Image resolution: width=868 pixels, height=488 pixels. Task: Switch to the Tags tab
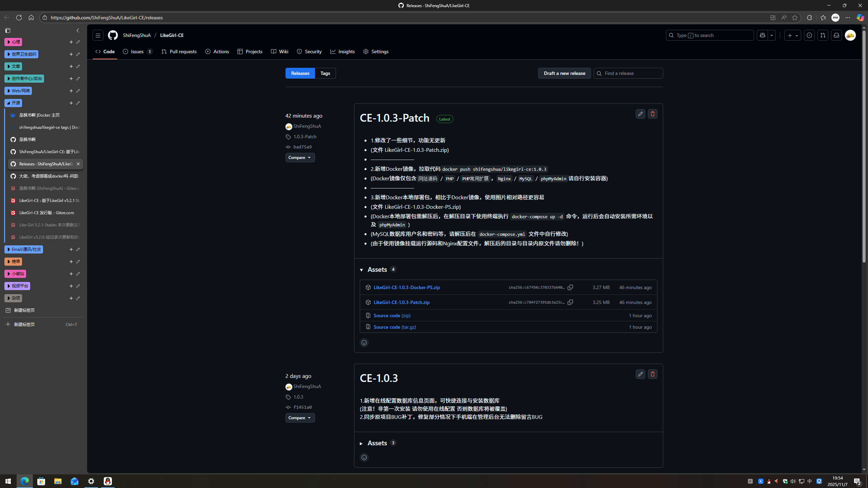[325, 73]
